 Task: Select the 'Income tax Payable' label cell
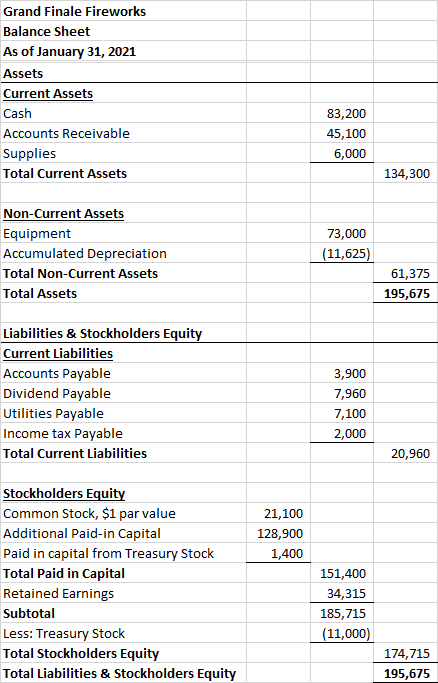pyautogui.click(x=123, y=433)
